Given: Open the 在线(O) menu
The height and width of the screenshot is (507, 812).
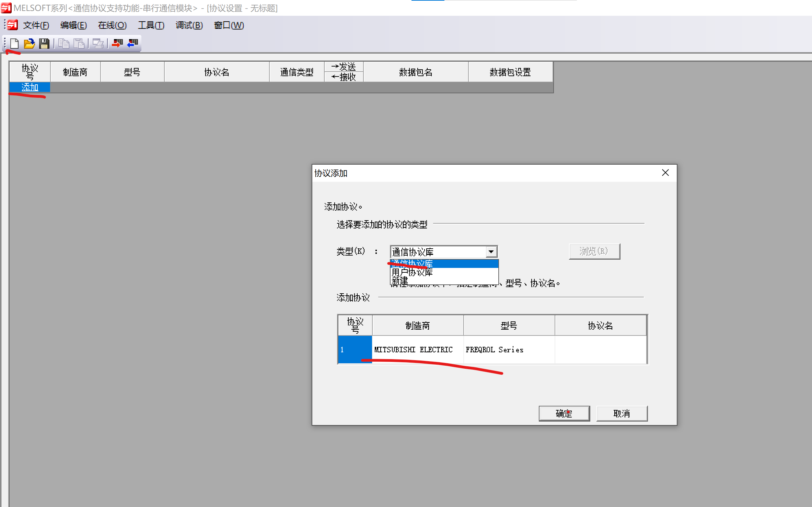Looking at the screenshot, I should pyautogui.click(x=112, y=25).
